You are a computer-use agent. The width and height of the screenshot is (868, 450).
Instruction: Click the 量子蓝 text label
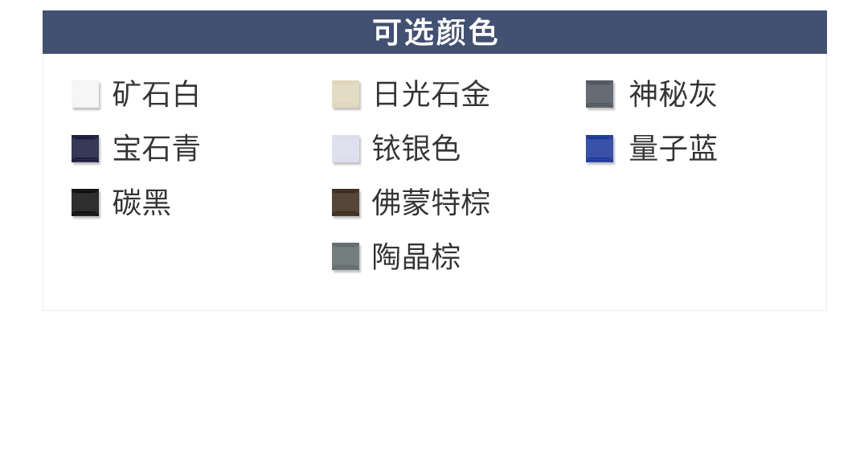click(x=673, y=149)
